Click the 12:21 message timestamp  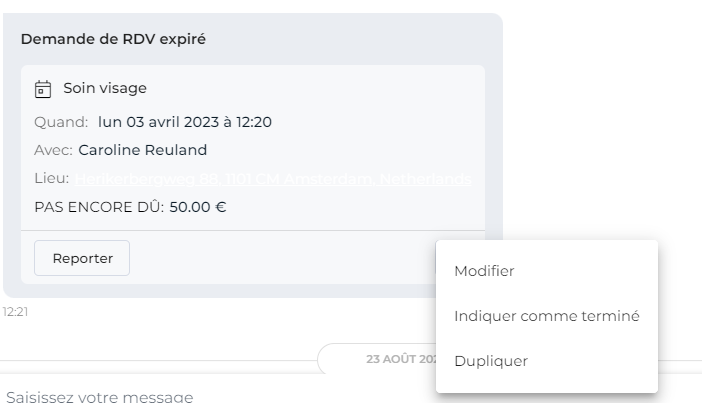coord(15,312)
